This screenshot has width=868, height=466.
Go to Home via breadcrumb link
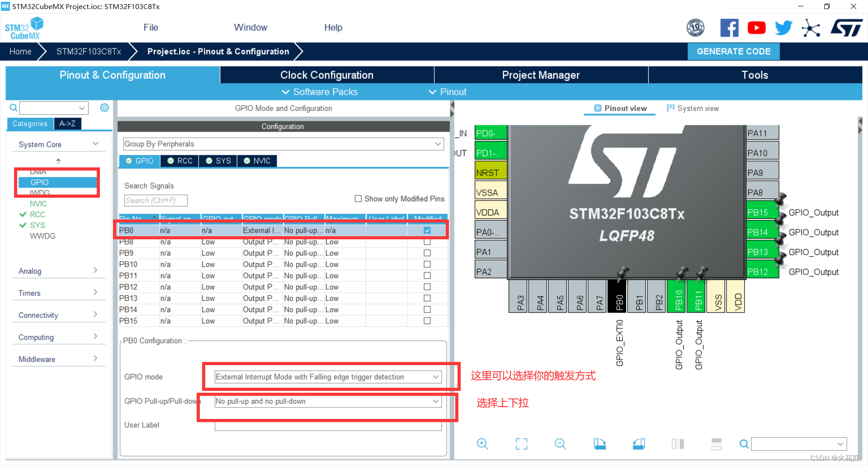click(20, 51)
